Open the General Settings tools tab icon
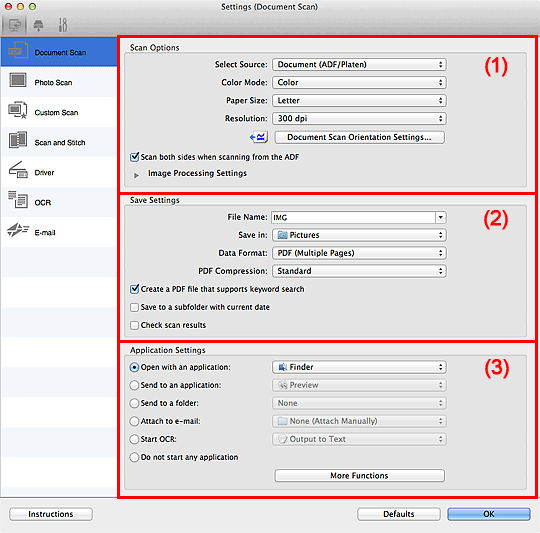Viewport: 540px width, 533px height. click(63, 25)
